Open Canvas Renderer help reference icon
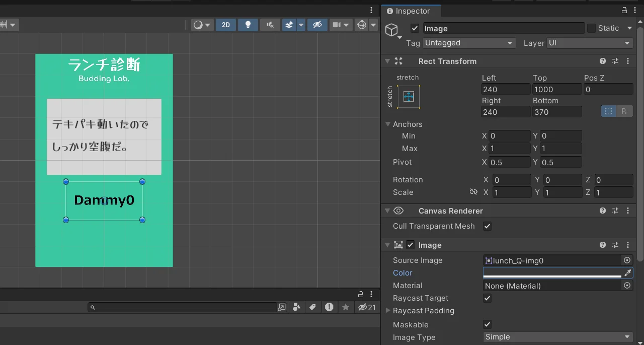Viewport: 644px width, 345px height. pos(603,211)
